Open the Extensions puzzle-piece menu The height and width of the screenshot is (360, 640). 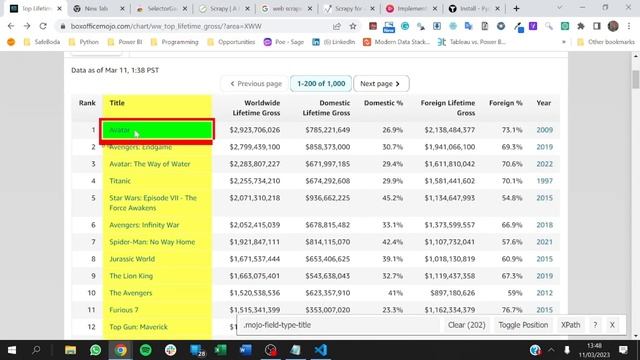click(x=580, y=26)
